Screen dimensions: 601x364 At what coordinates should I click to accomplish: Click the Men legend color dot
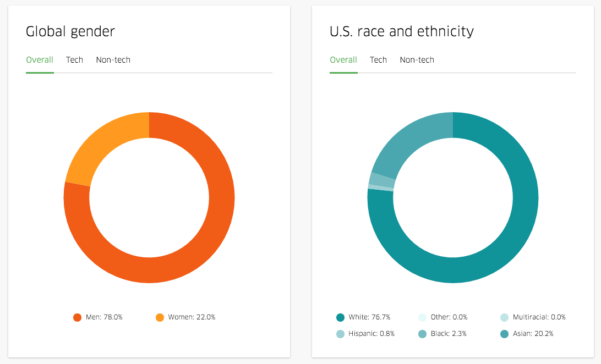tap(78, 317)
